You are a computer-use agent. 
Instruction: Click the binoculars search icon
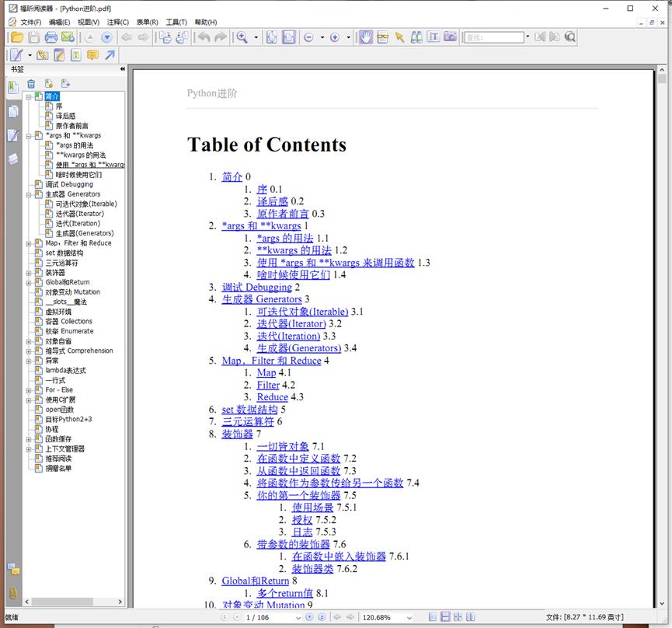point(416,37)
